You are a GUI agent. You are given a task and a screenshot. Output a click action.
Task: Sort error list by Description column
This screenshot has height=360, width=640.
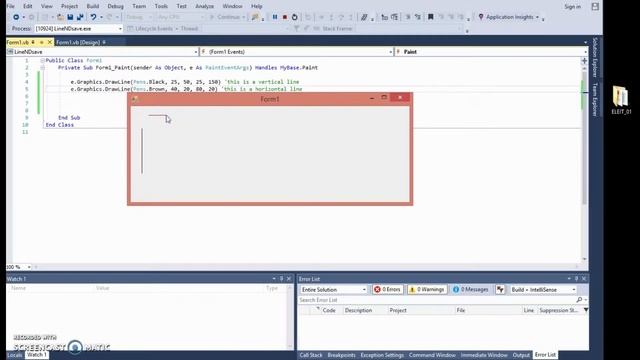click(x=358, y=310)
